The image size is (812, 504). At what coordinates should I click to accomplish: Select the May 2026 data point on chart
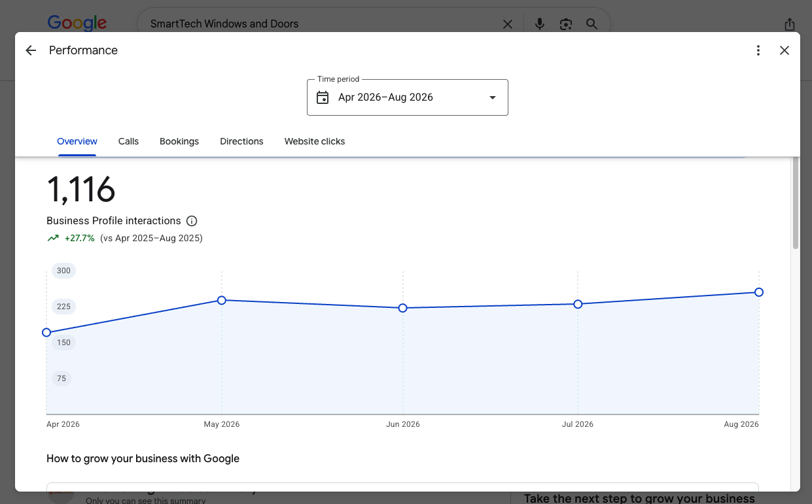click(222, 300)
